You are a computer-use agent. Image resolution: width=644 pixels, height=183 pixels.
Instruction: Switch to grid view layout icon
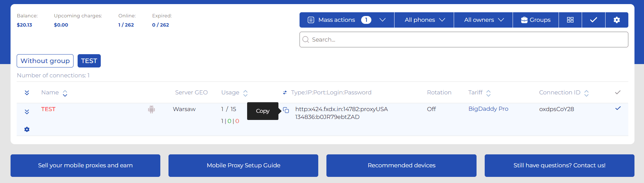(x=570, y=20)
